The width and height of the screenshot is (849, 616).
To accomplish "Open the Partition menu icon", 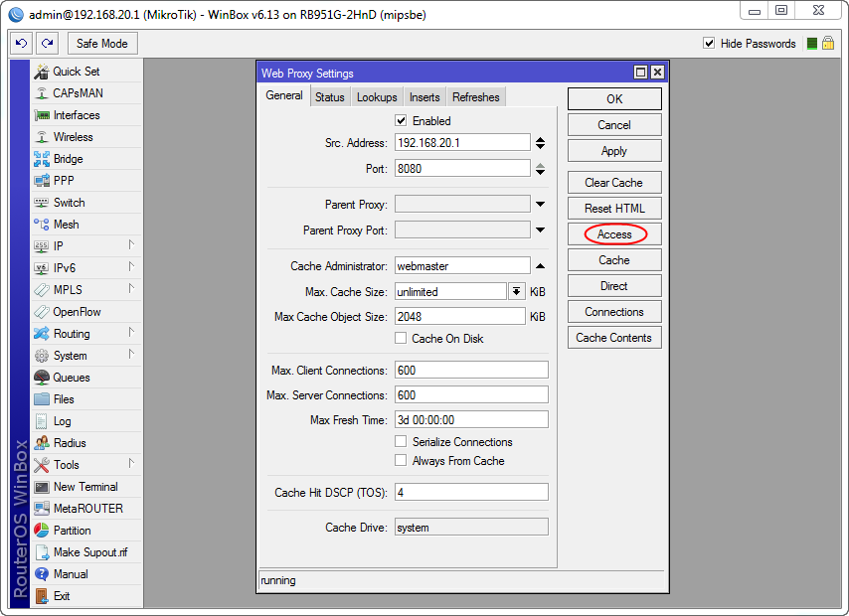I will [42, 531].
